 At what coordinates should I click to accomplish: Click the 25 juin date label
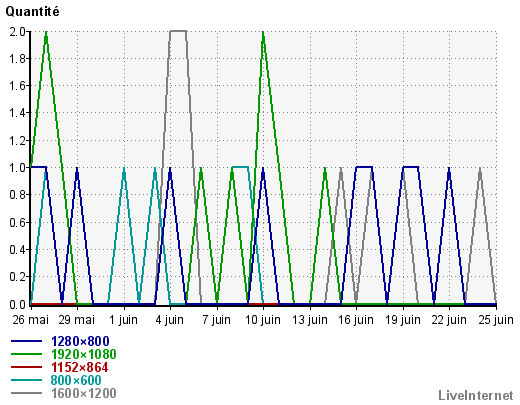click(x=496, y=320)
